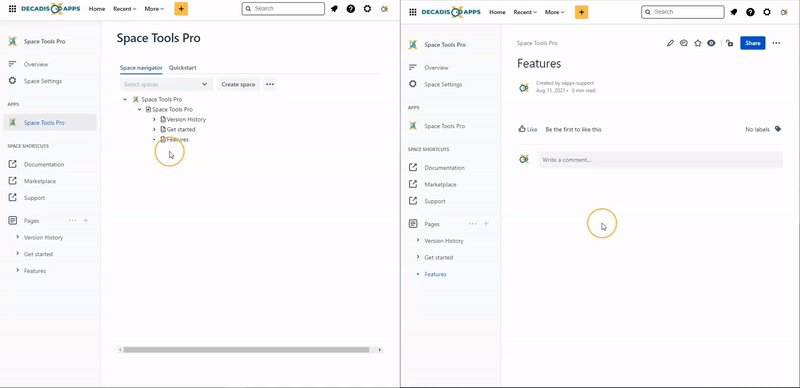800x388 pixels.
Task: Go to Home in left window
Action: click(x=97, y=9)
